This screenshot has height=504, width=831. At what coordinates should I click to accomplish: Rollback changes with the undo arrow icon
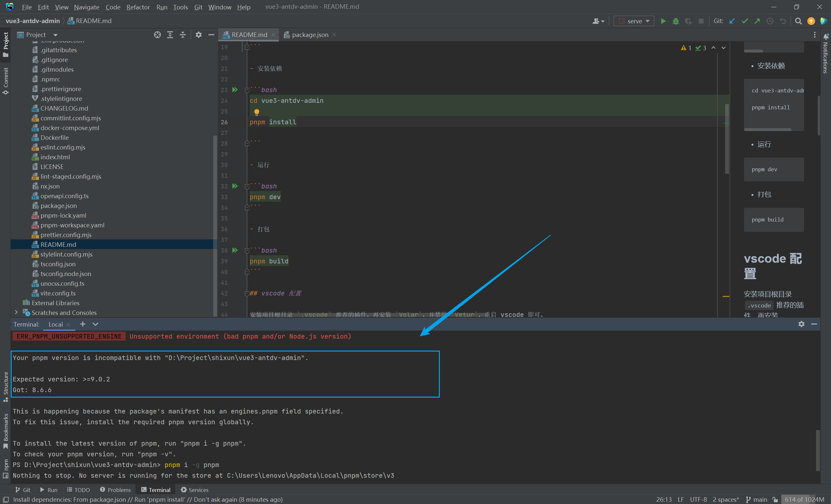tap(783, 21)
